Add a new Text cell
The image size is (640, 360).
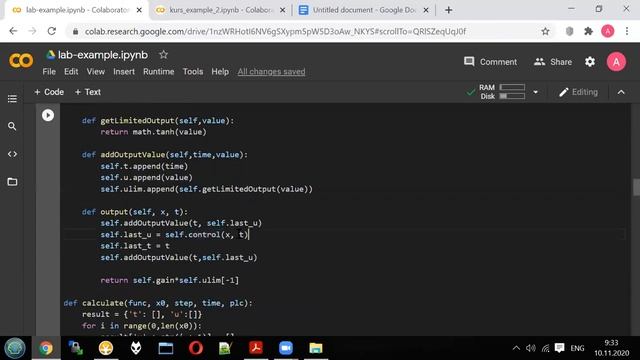[88, 92]
